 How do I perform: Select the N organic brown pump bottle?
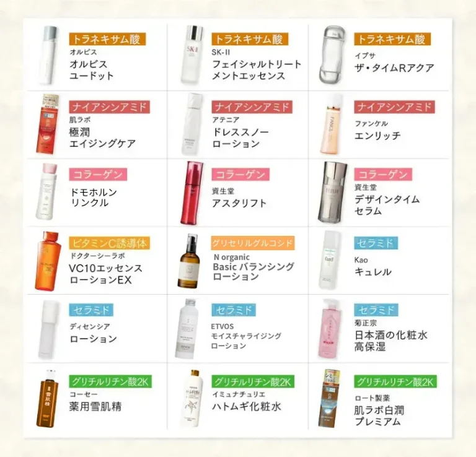coord(190,261)
